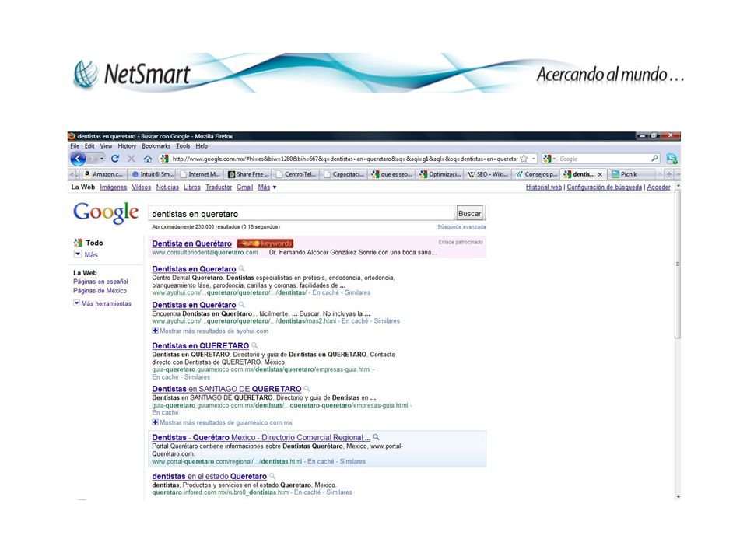
Task: Click the Skype icon in the toolbar
Action: [672, 159]
